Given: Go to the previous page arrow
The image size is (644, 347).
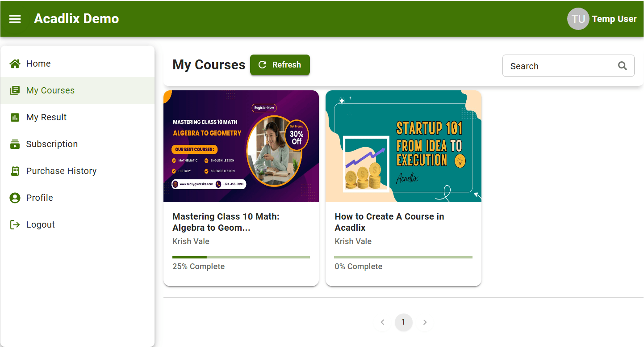Looking at the screenshot, I should [x=382, y=322].
